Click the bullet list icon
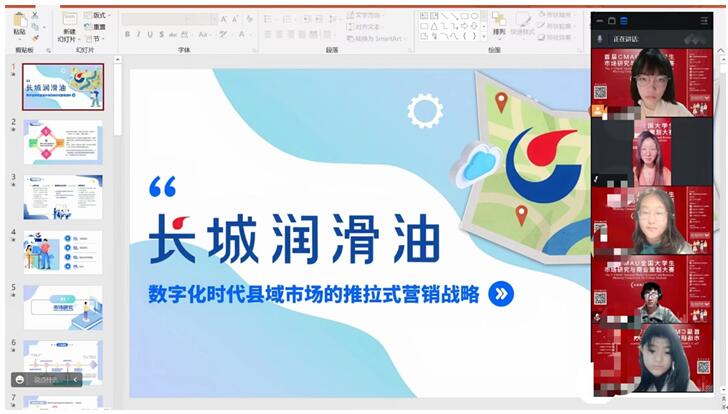Viewport: 728px width, 414px height. [x=268, y=19]
